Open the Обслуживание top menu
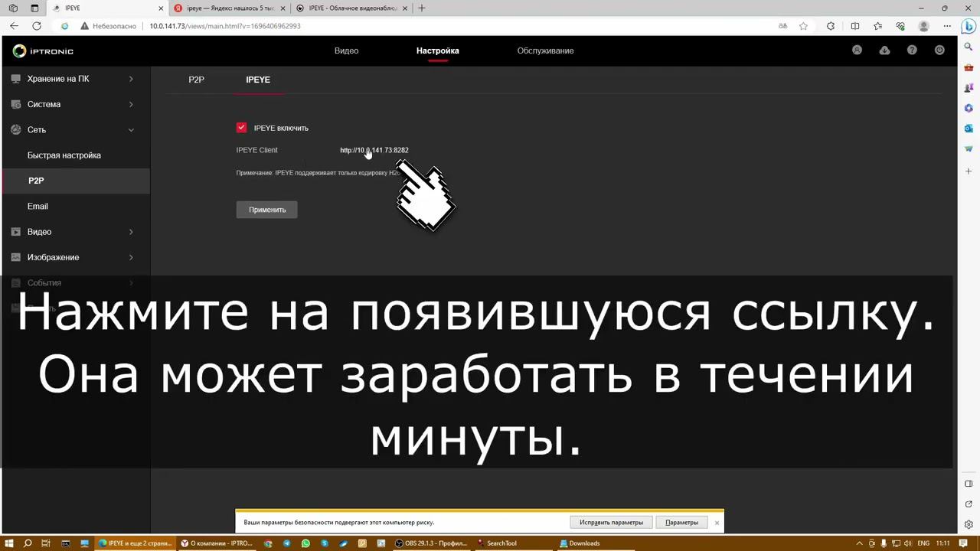 pyautogui.click(x=545, y=51)
